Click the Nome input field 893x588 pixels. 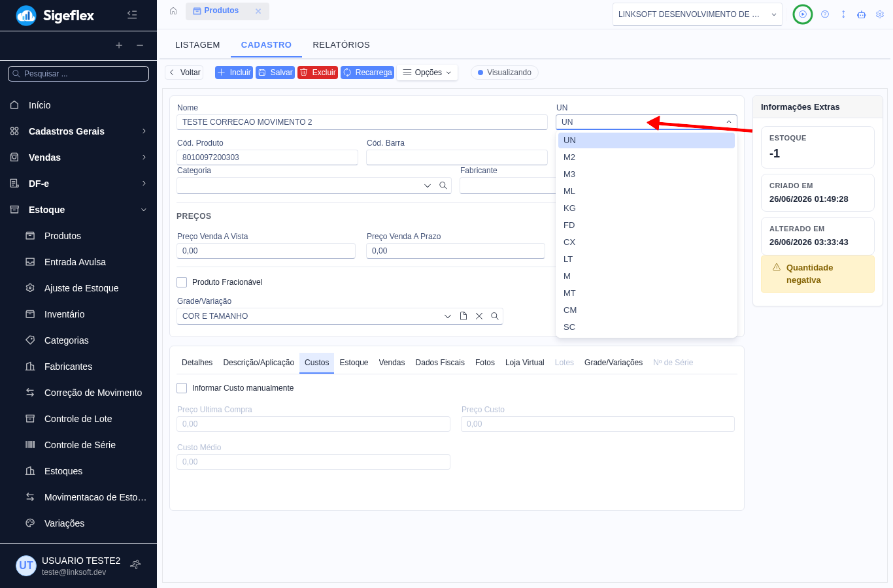tap(362, 122)
